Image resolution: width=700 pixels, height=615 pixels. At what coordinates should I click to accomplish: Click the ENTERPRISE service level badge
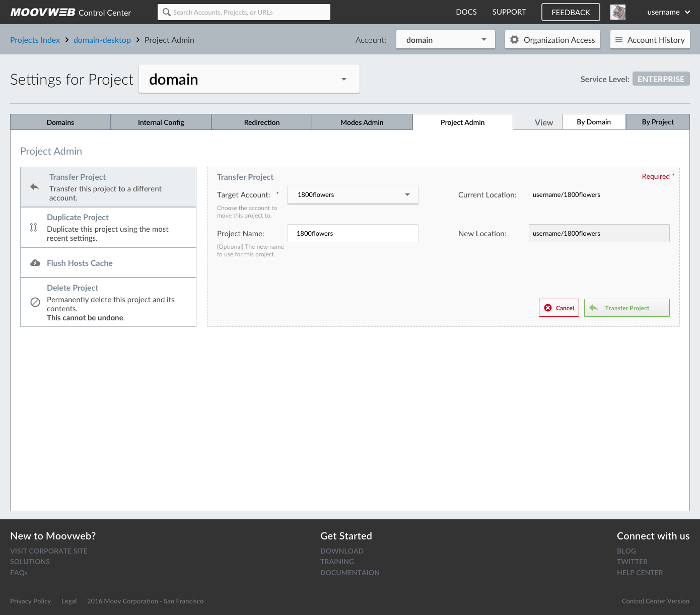(661, 79)
